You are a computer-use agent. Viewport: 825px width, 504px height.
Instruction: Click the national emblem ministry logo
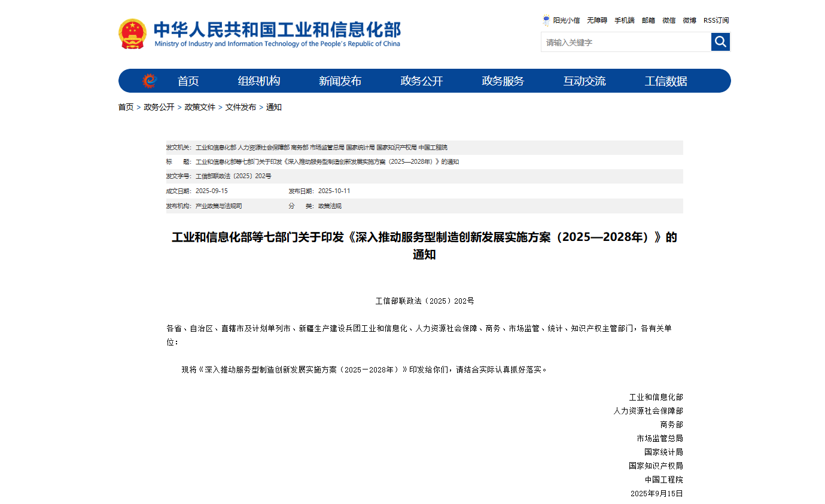click(x=132, y=33)
